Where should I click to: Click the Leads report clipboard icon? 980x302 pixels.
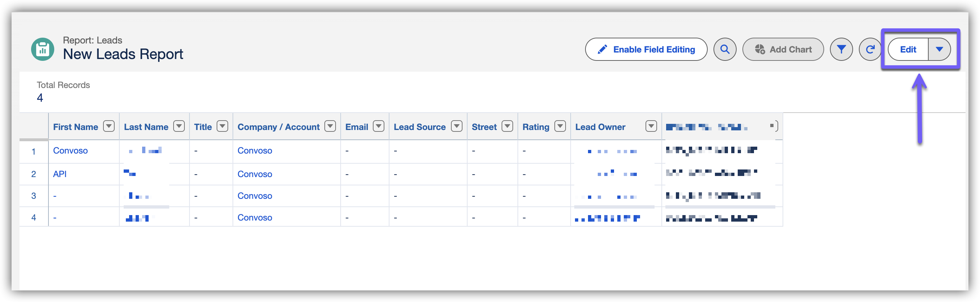point(43,50)
